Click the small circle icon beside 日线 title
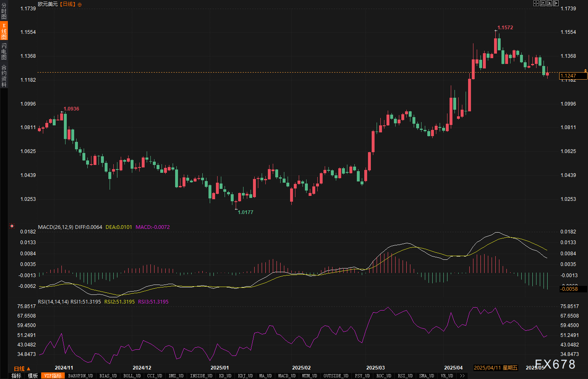The image size is (588, 379). tap(80, 4)
